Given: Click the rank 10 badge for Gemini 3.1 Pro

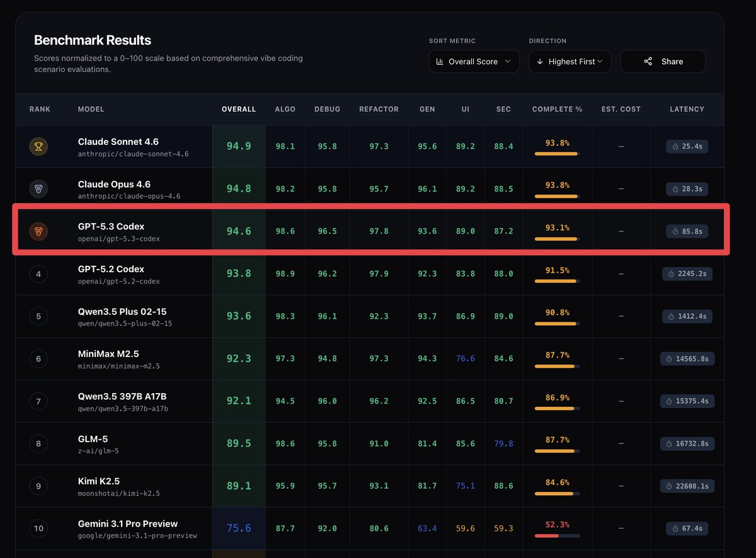Looking at the screenshot, I should (x=38, y=528).
